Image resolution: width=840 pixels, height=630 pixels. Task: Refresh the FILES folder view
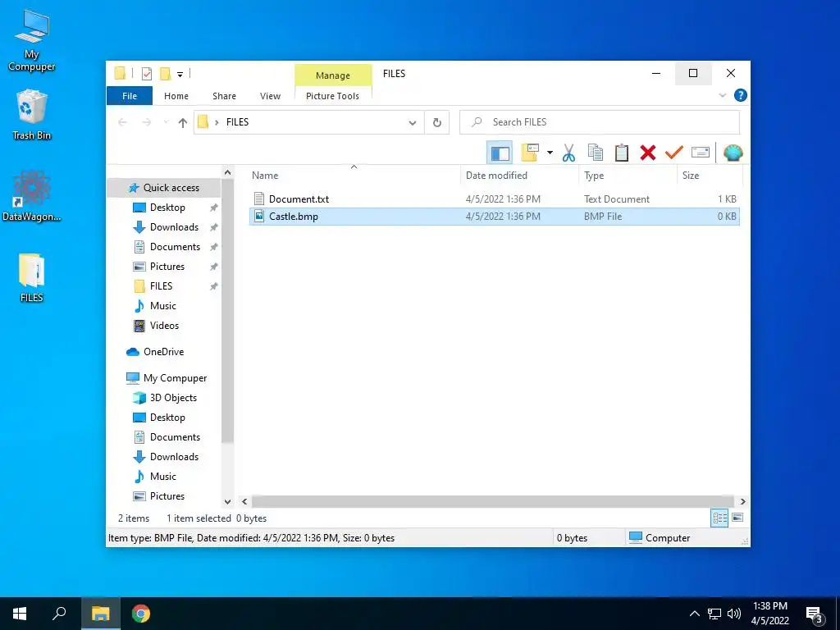pyautogui.click(x=437, y=122)
